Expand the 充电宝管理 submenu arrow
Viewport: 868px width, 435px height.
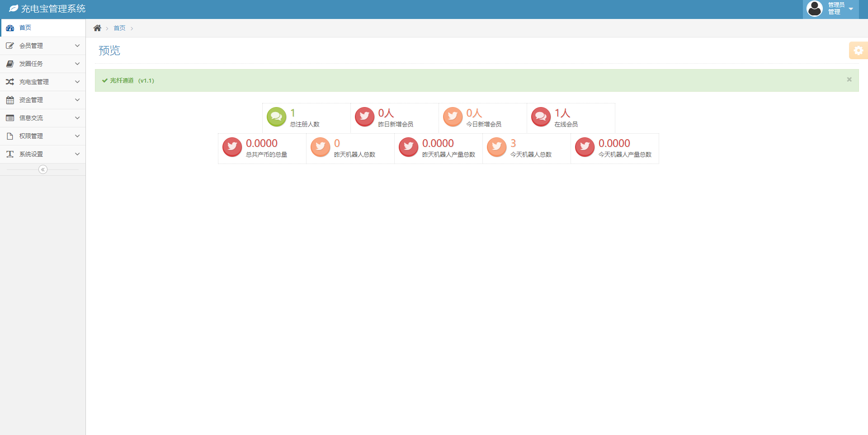(x=77, y=82)
